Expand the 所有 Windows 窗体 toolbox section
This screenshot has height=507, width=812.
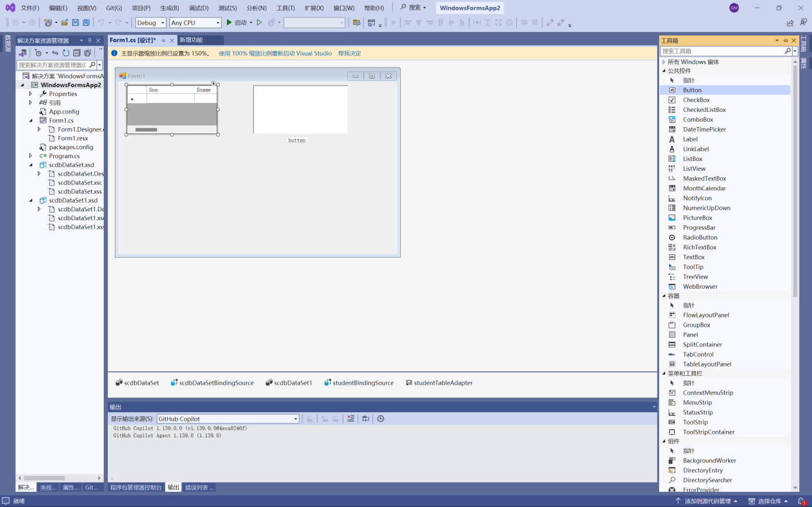coord(664,62)
